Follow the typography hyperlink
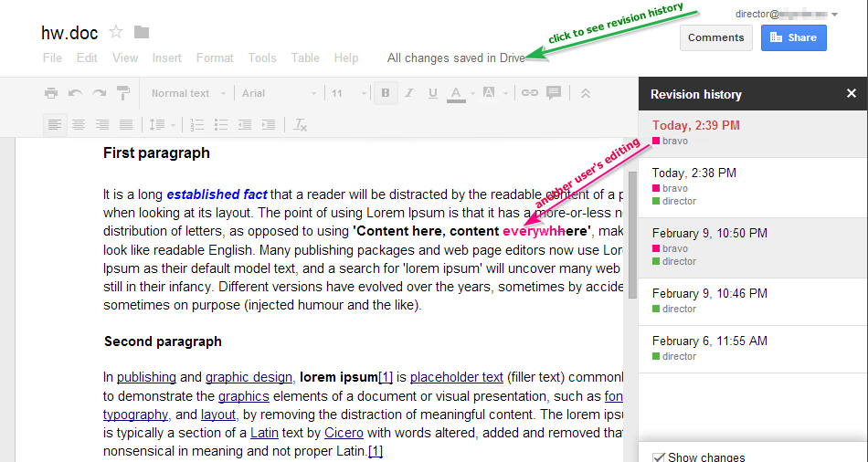The width and height of the screenshot is (868, 462). 135,415
